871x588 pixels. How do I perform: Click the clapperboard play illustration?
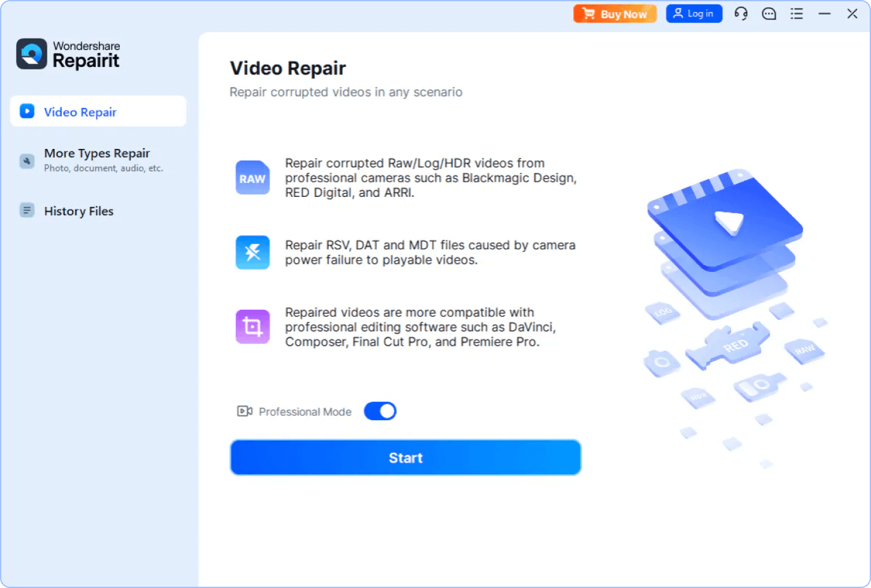(x=725, y=221)
